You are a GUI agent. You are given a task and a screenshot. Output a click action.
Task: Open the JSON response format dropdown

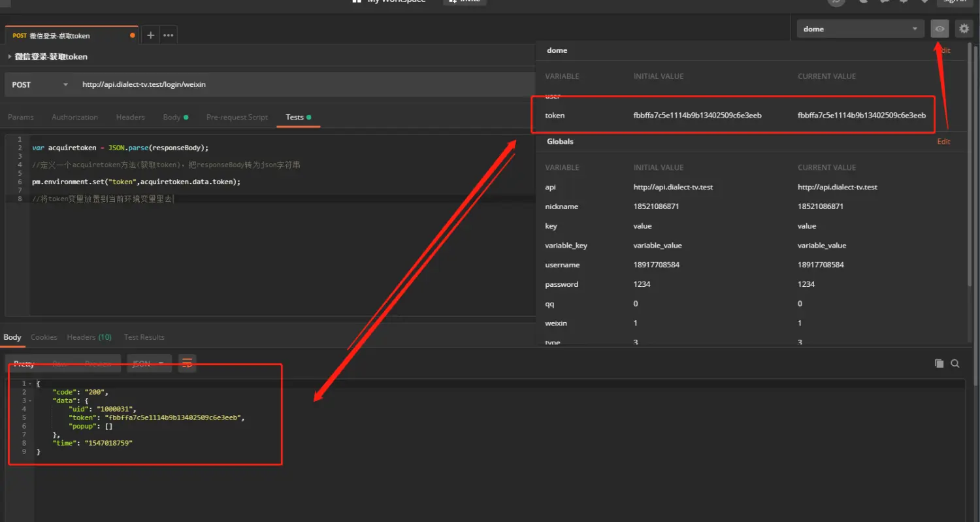tap(150, 363)
